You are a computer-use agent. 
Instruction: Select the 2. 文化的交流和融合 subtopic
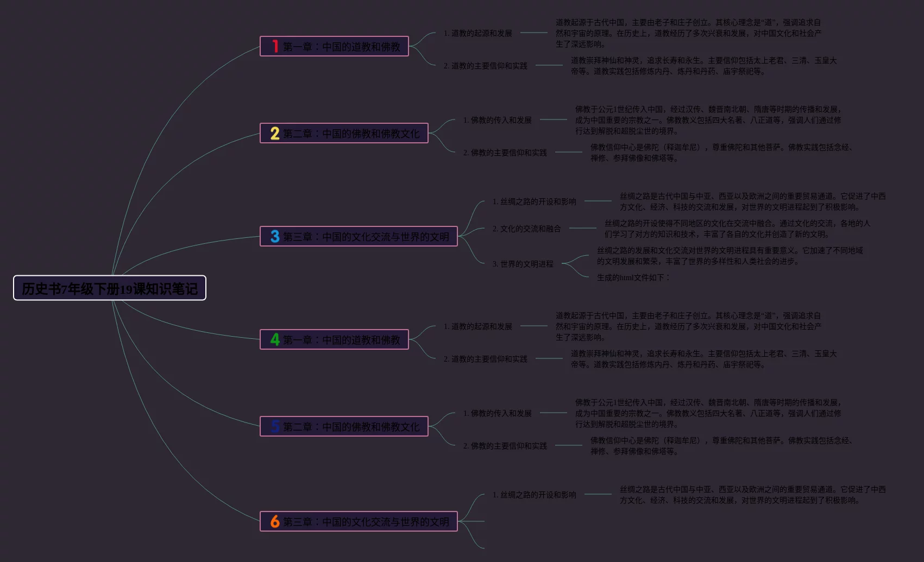click(x=527, y=229)
